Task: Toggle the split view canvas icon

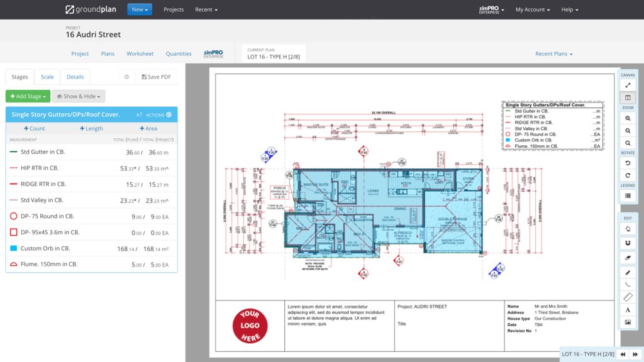Action: [627, 97]
